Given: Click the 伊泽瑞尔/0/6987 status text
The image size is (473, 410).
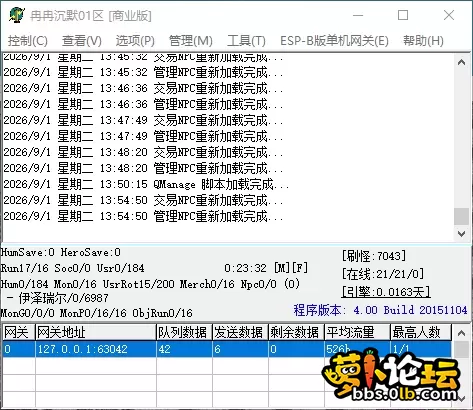Looking at the screenshot, I should tap(58, 298).
